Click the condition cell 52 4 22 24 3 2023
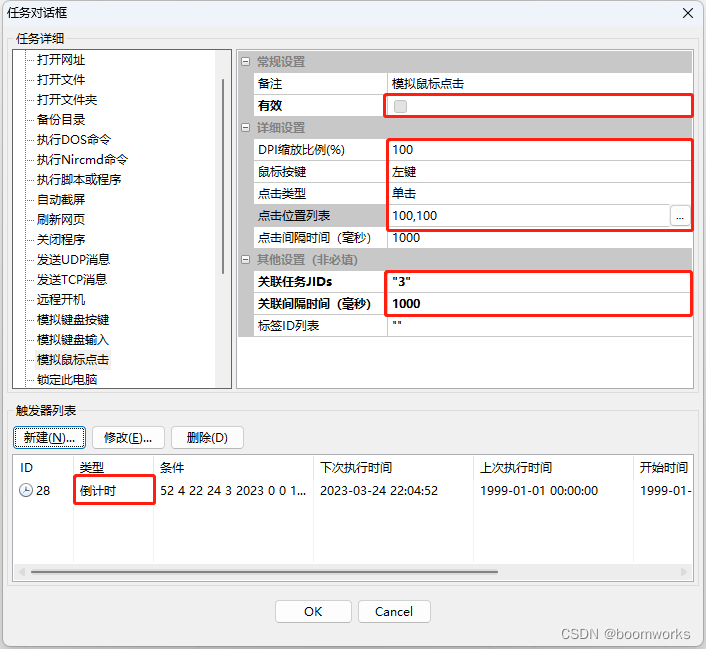706x649 pixels. (233, 490)
